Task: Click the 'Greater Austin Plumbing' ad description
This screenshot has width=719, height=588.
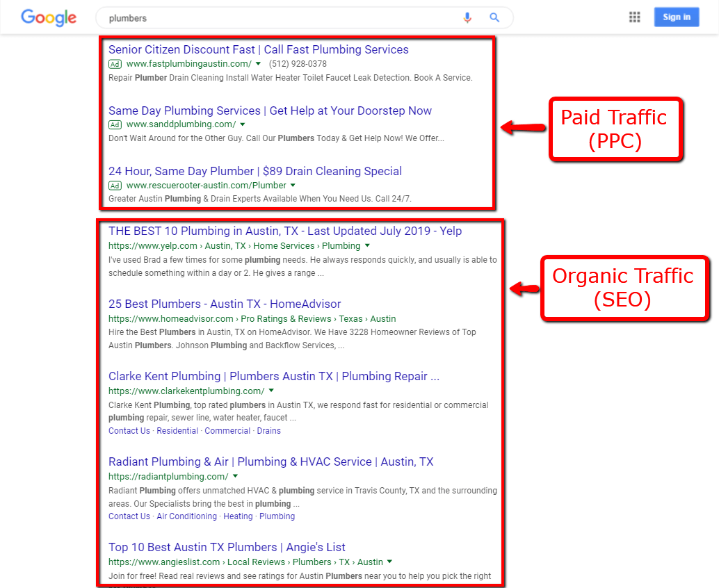Action: click(x=260, y=199)
